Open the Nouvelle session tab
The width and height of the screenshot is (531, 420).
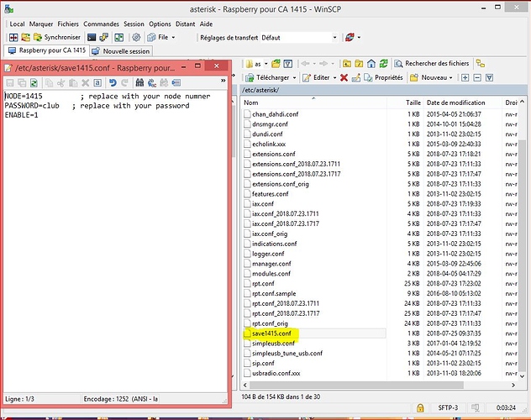(121, 51)
